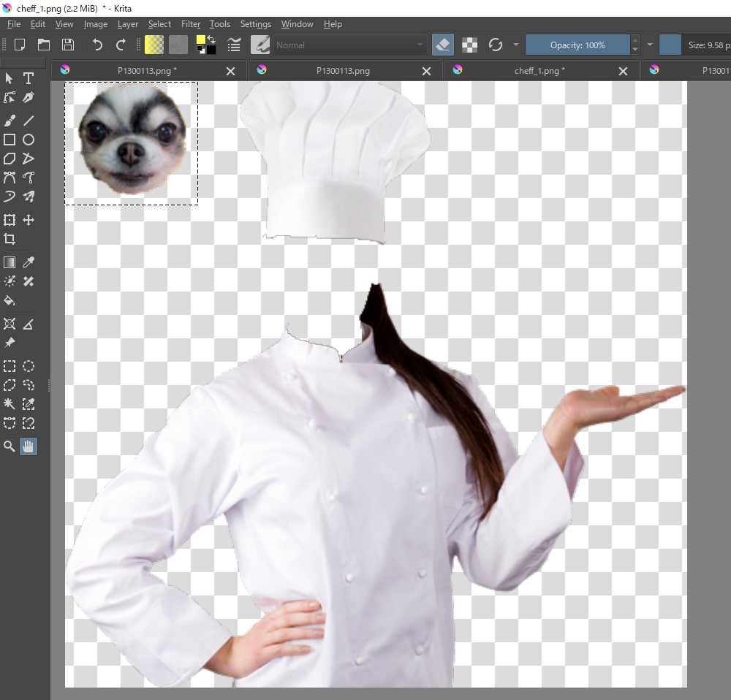Open the fill patterns swatch
Viewport: 731px width, 700px height.
point(178,45)
